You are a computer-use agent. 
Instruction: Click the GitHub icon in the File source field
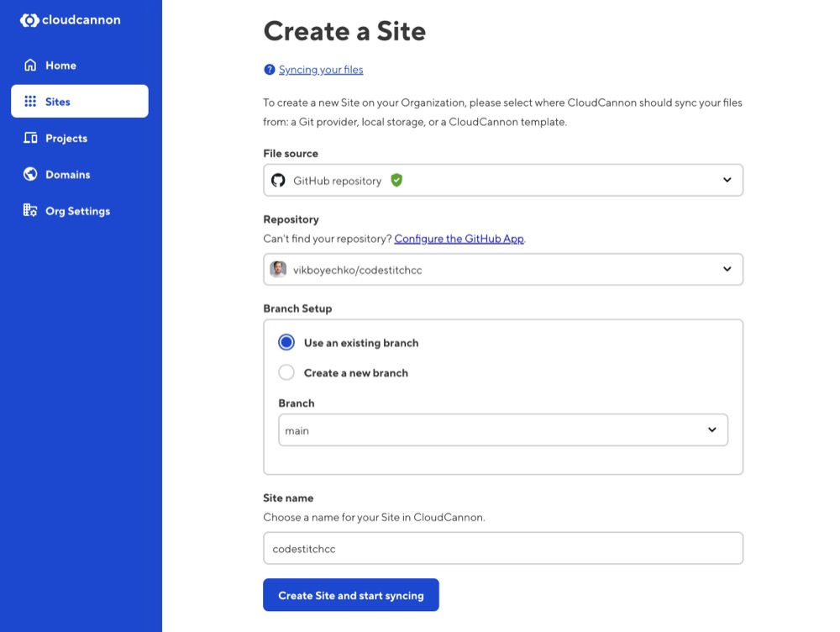pos(278,179)
